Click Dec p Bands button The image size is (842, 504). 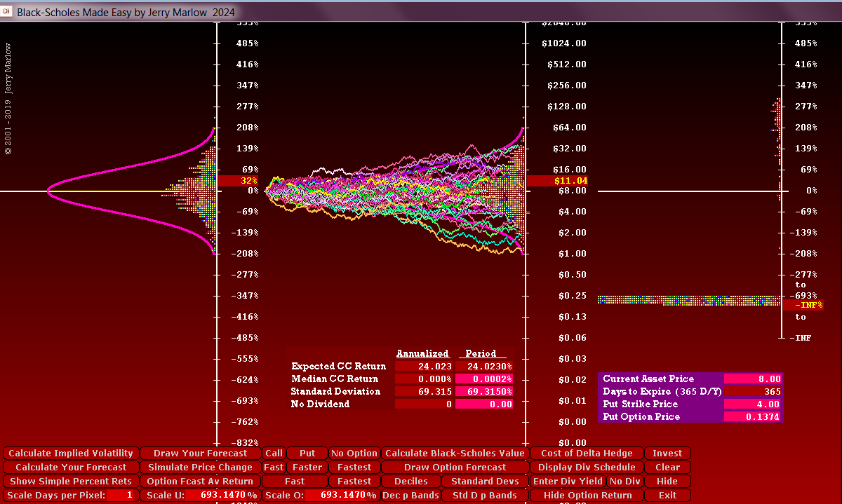410,496
